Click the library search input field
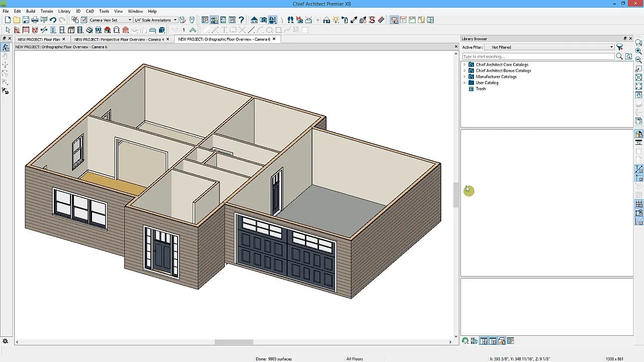 coord(538,56)
